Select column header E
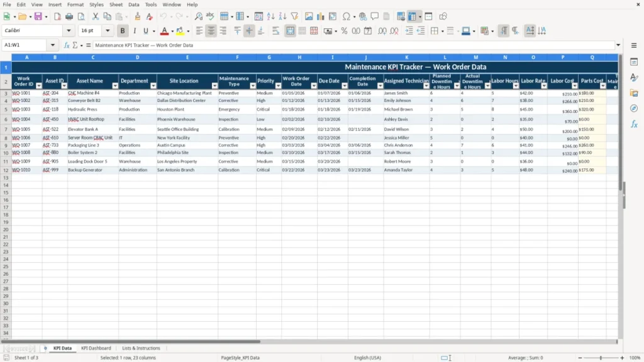This screenshot has width=644, height=362. point(187,57)
